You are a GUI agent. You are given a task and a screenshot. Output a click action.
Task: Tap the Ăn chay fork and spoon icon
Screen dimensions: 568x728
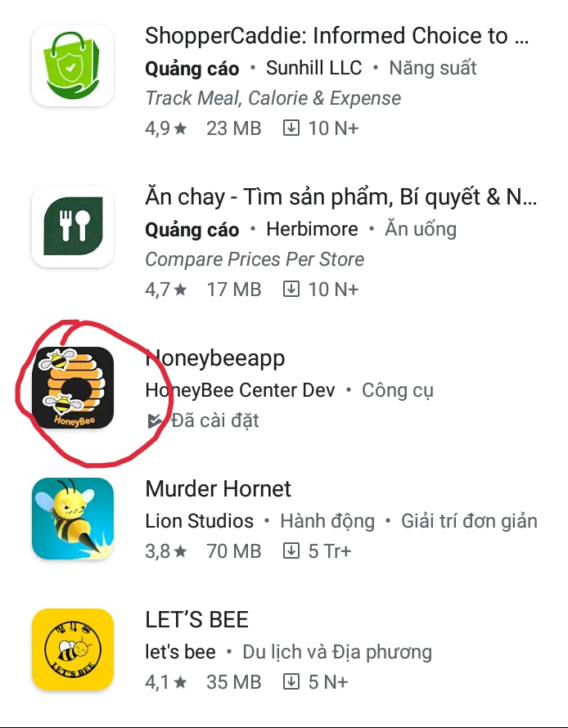[73, 226]
